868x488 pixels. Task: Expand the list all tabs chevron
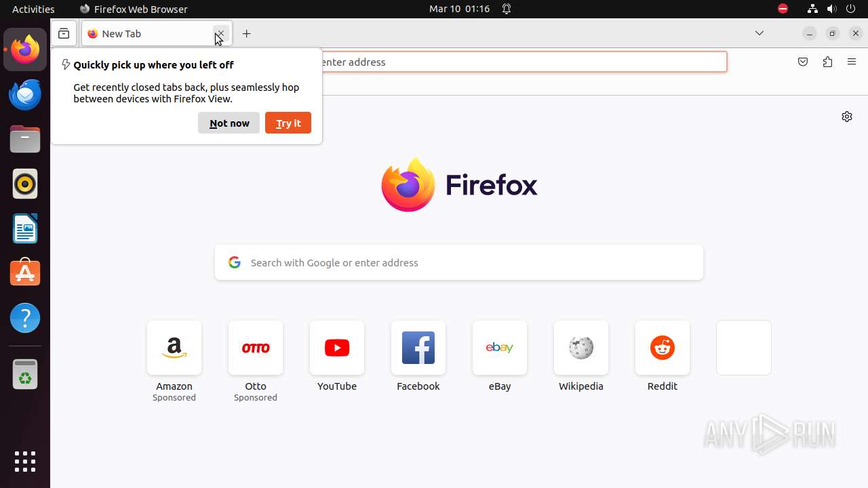coord(759,33)
